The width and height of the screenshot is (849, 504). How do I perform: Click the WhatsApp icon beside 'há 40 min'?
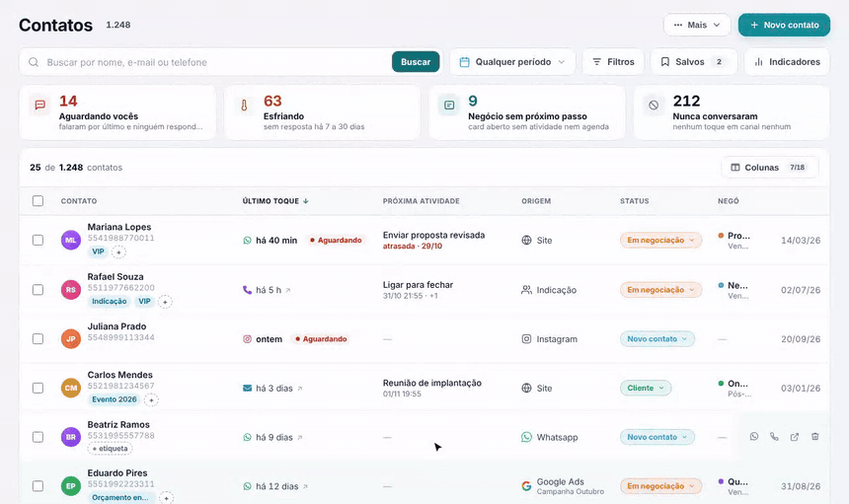click(x=247, y=240)
